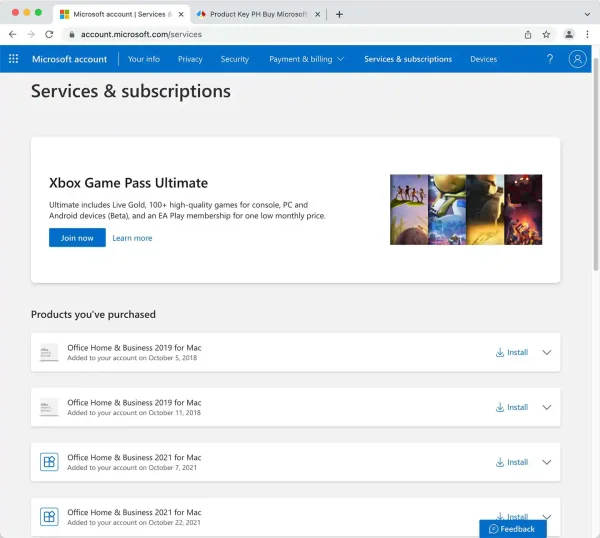600x538 pixels.
Task: Click the browser back arrow
Action: pos(12,34)
